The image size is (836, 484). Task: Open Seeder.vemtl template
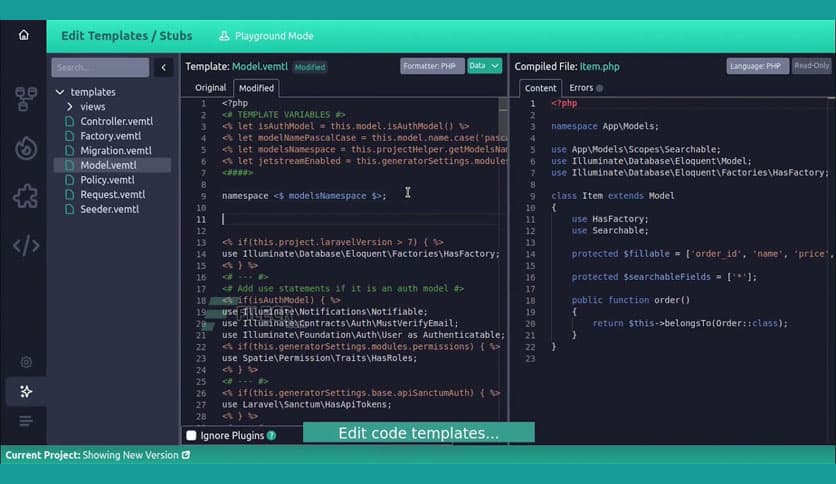[x=110, y=209]
